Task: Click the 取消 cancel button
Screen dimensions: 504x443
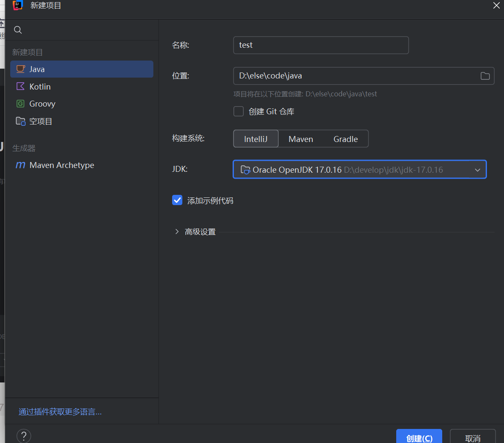Action: pos(473,437)
